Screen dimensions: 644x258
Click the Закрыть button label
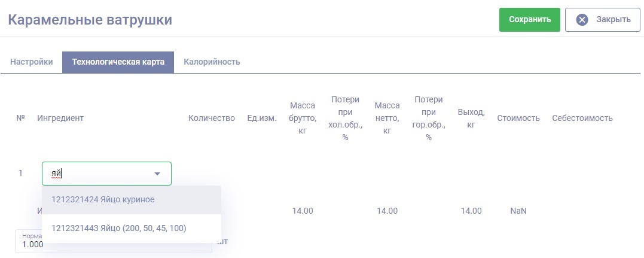pyautogui.click(x=613, y=20)
